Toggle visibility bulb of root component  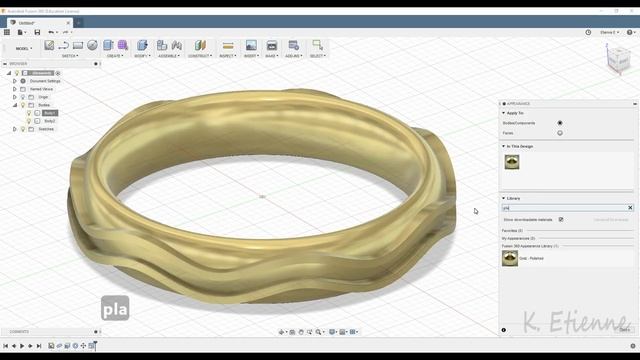(17, 73)
